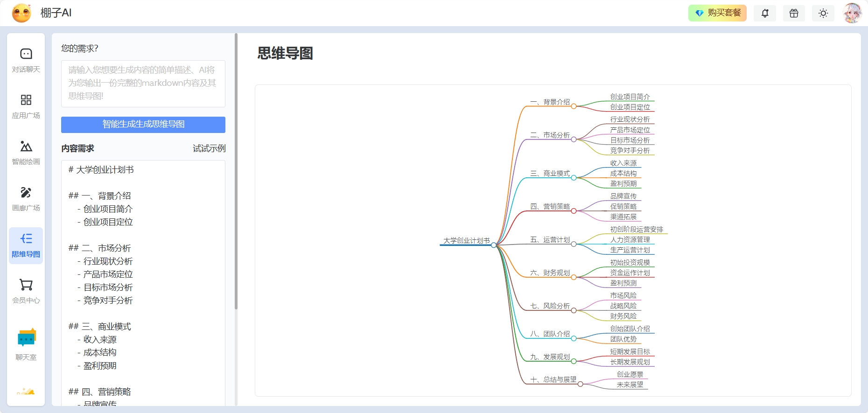The width and height of the screenshot is (868, 413).
Task: Collapse the 九、发展规划 node circle
Action: click(574, 361)
